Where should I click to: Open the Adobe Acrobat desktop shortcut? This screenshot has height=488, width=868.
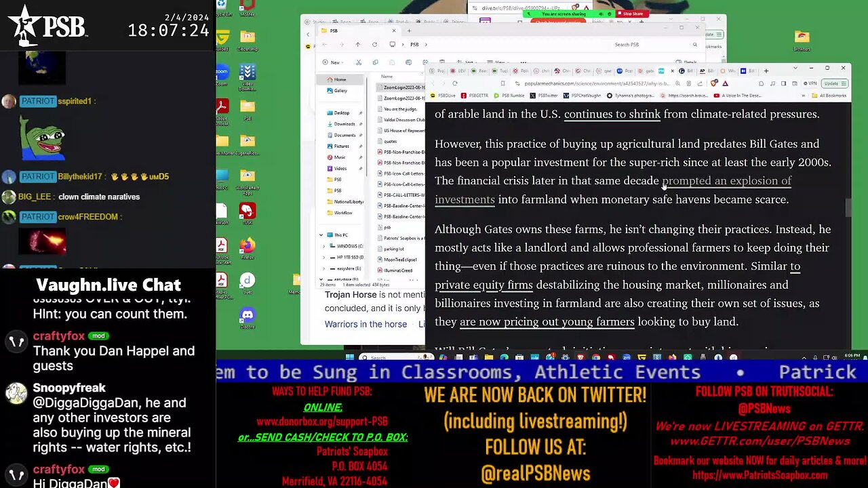tap(222, 112)
